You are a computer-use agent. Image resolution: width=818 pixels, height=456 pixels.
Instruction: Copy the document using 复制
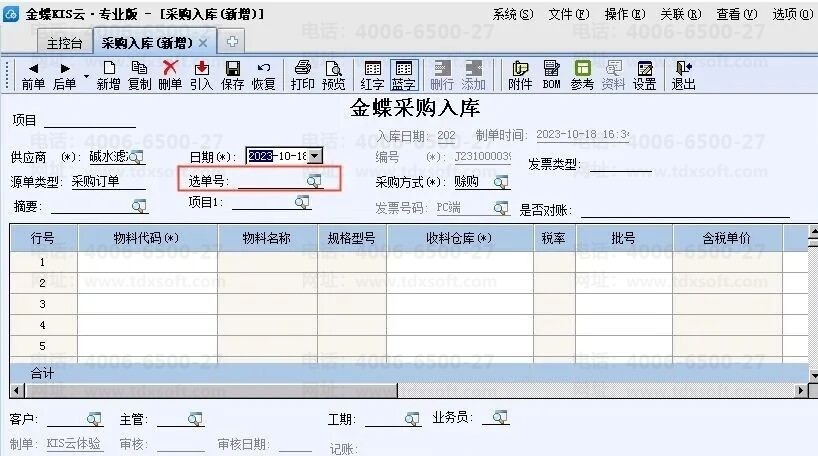139,76
